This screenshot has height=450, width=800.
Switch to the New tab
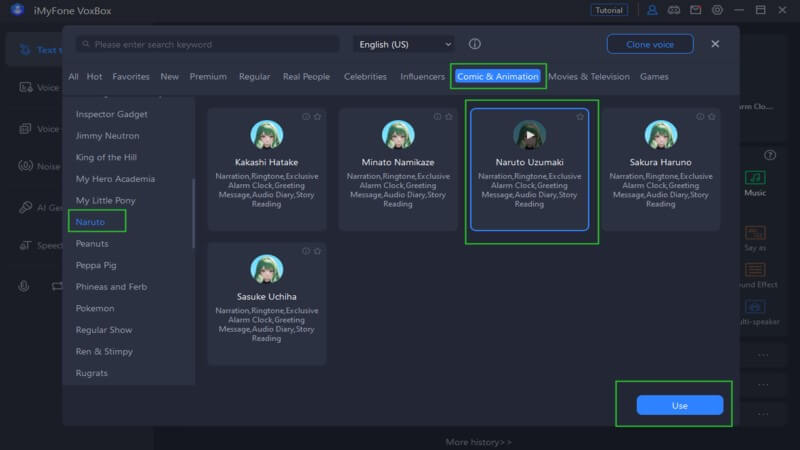[169, 77]
